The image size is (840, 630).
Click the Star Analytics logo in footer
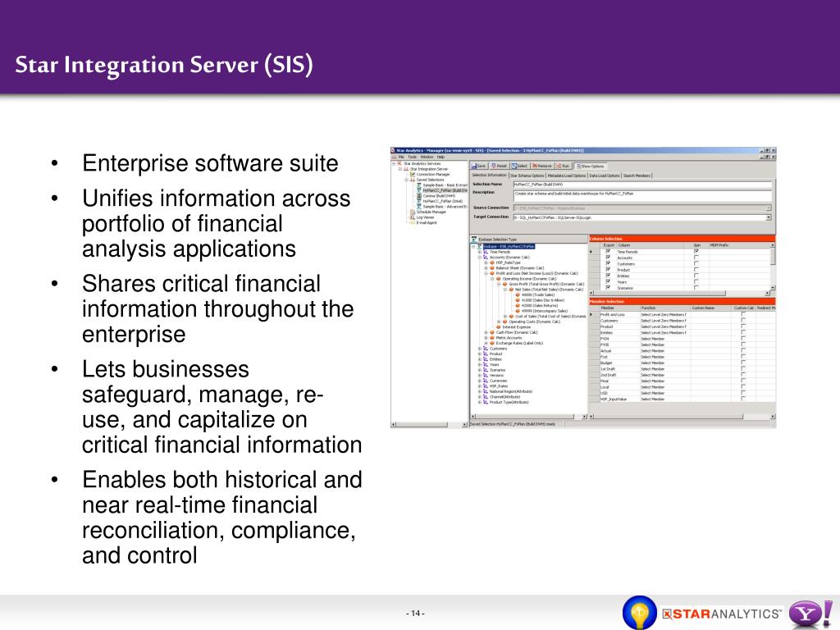[722, 614]
